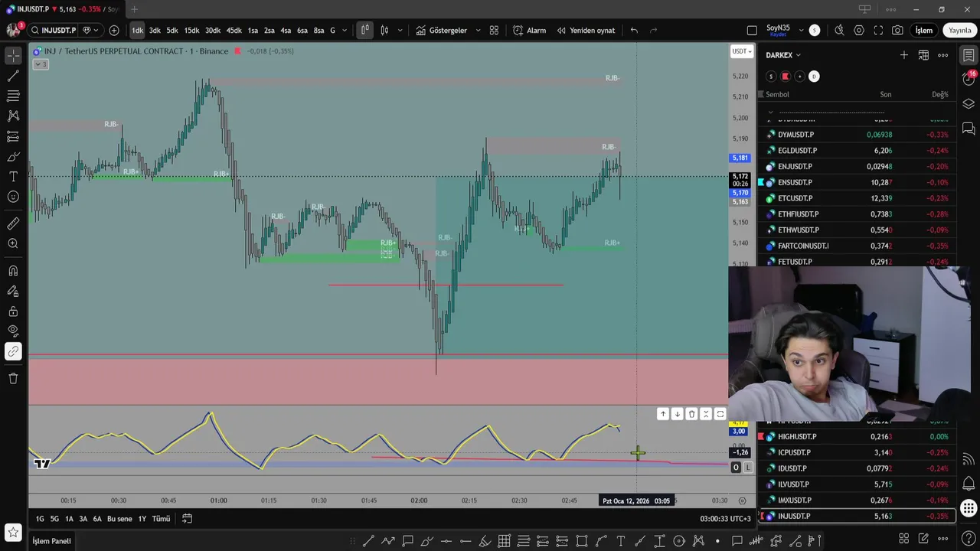Switch to 1sa timeframe
980x551 pixels.
tap(253, 31)
